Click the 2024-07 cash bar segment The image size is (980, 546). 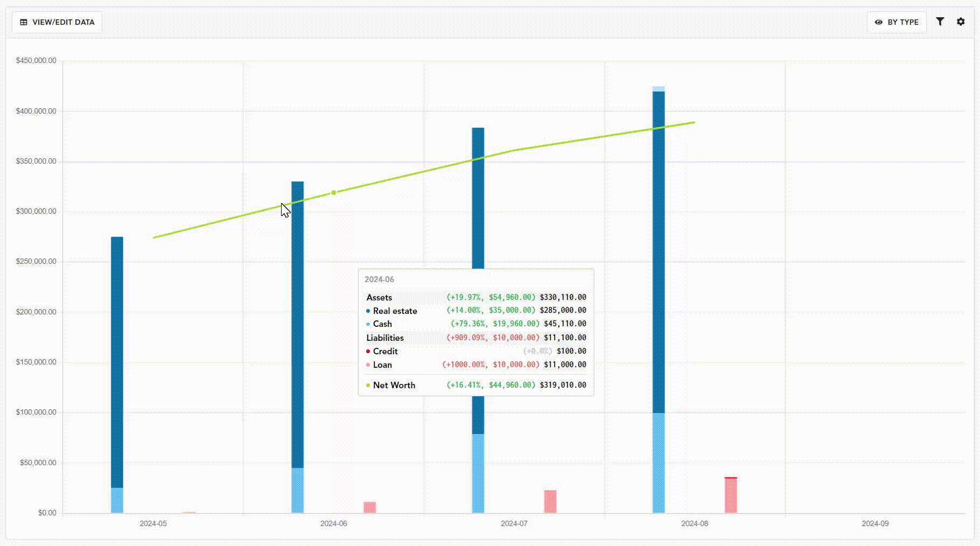(478, 473)
